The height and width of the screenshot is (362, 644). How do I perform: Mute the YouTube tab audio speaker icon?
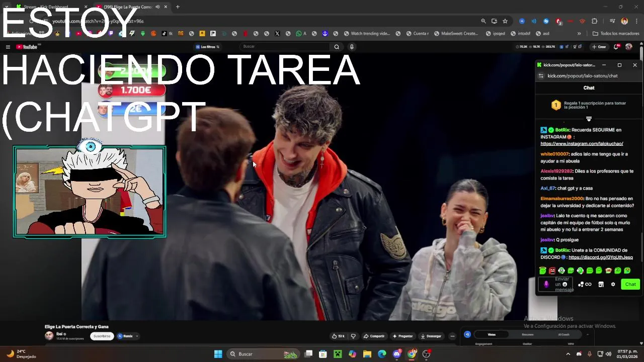point(157,7)
